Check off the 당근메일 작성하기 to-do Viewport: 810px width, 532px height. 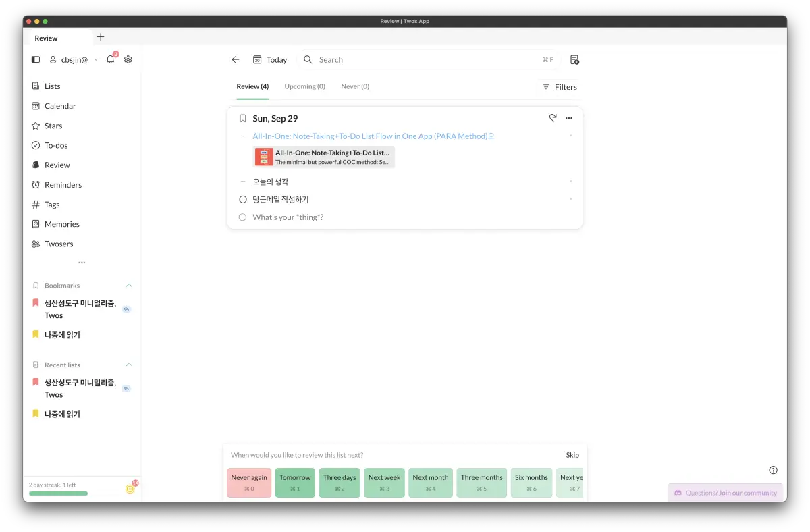point(243,199)
